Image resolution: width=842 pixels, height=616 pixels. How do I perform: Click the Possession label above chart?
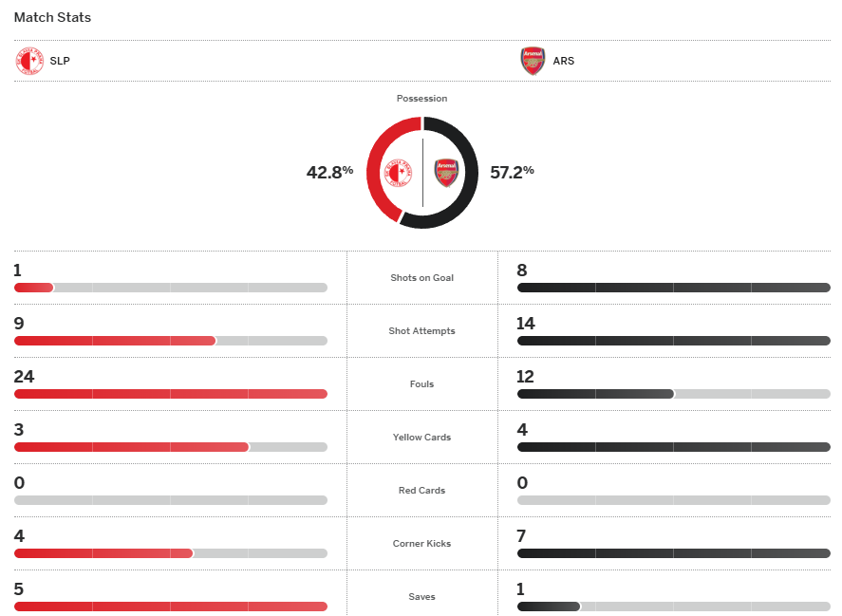tap(421, 99)
